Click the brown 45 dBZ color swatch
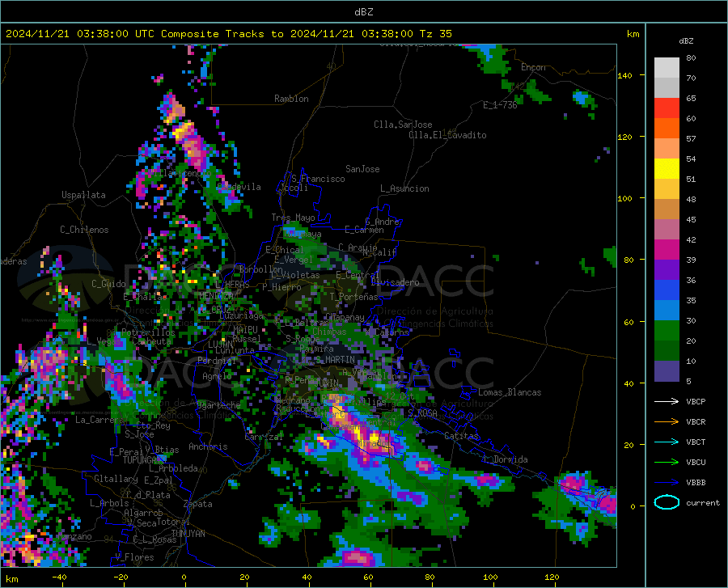Screen dimensions: 728x588 (x=667, y=209)
